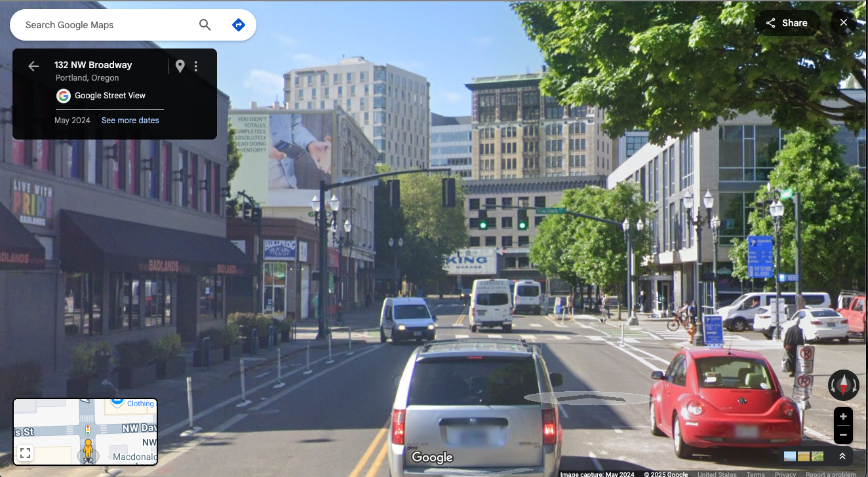Viewport: 868px width, 477px height.
Task: Expand the minimap to fullscreen
Action: click(25, 453)
